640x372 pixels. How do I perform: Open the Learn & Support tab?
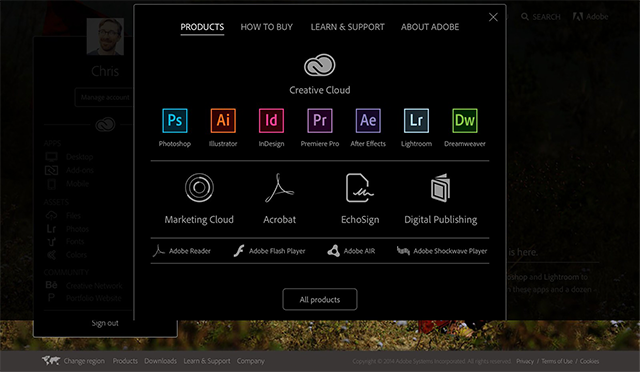click(x=347, y=27)
